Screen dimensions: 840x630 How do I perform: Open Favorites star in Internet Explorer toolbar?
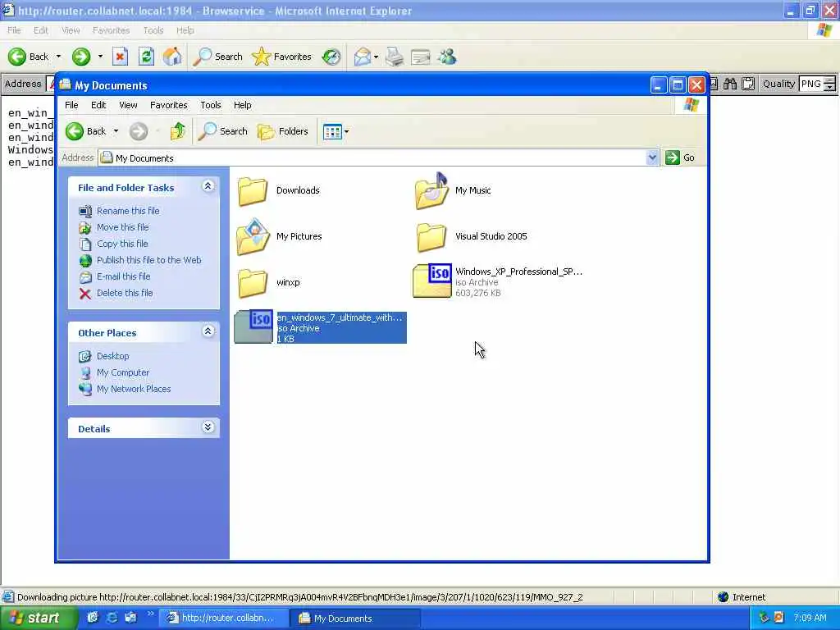pos(282,57)
